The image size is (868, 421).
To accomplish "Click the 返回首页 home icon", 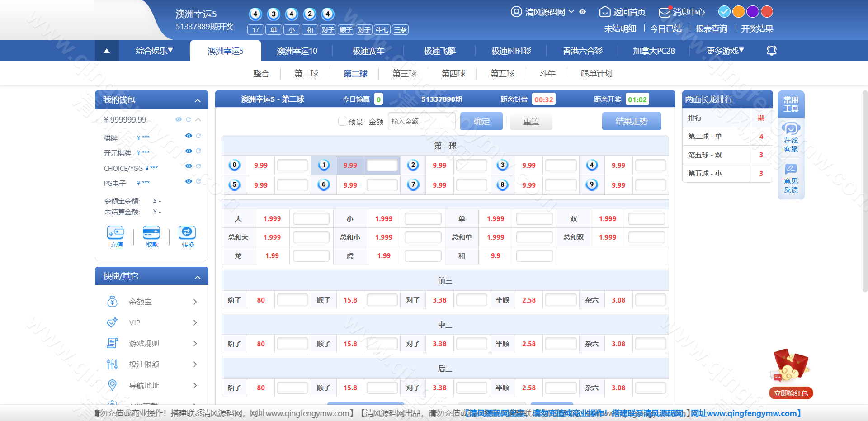I will click(604, 12).
